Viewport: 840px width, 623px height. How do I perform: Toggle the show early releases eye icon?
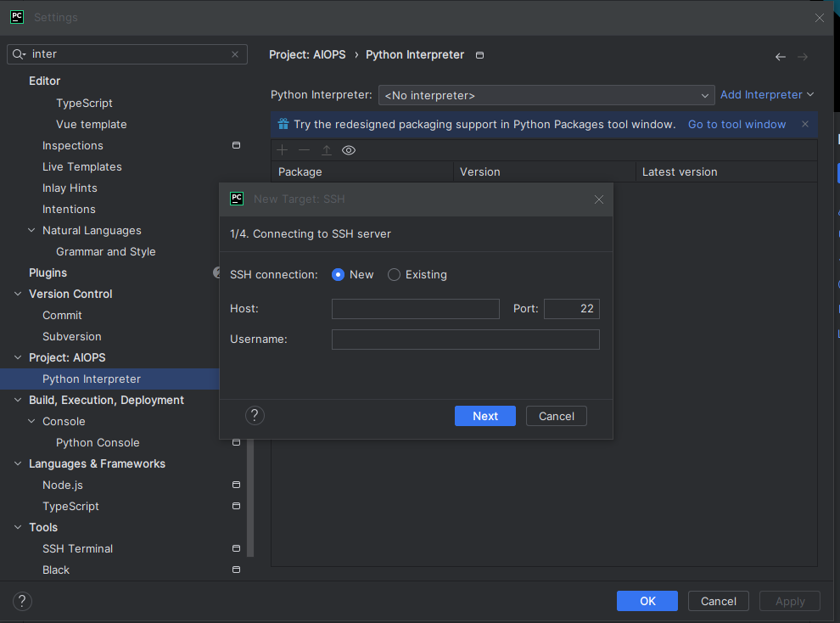(349, 150)
